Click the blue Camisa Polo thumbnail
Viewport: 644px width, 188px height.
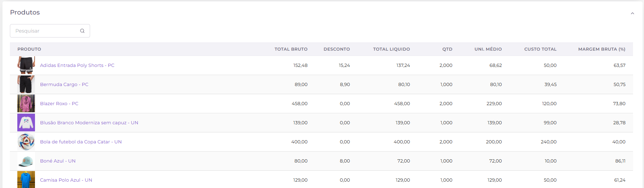pos(26,180)
